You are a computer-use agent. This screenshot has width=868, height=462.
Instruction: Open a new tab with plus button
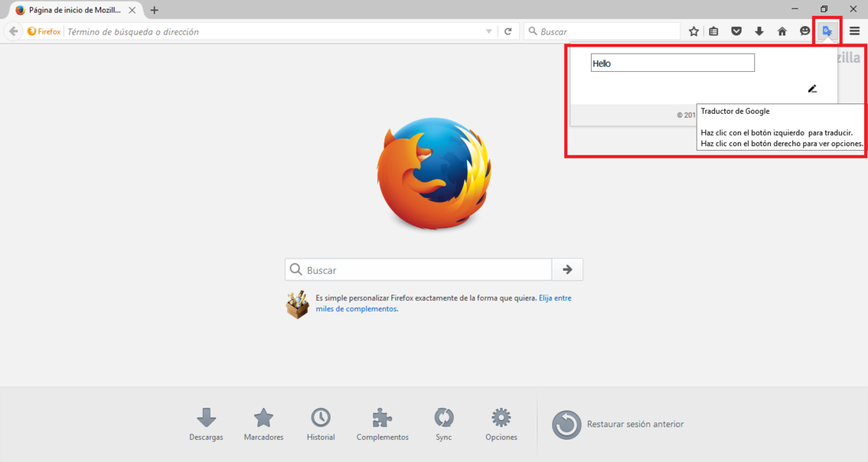tap(155, 10)
